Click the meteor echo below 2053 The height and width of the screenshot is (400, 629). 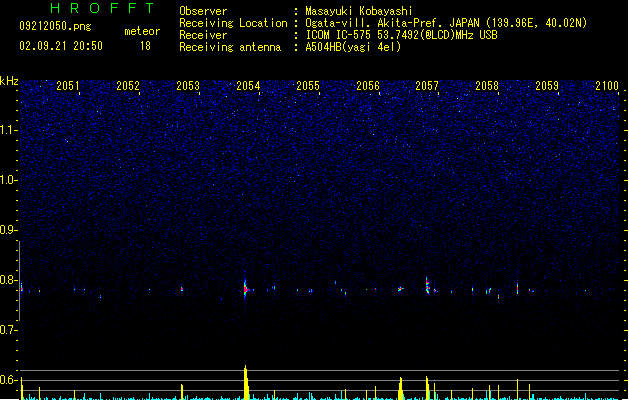[182, 288]
